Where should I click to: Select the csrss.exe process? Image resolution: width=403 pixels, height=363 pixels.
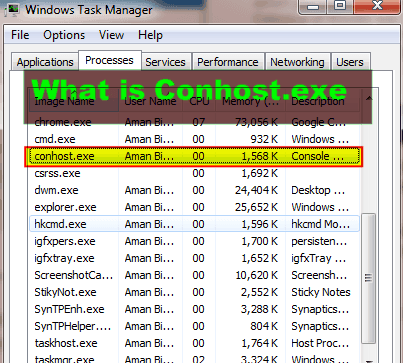point(194,173)
